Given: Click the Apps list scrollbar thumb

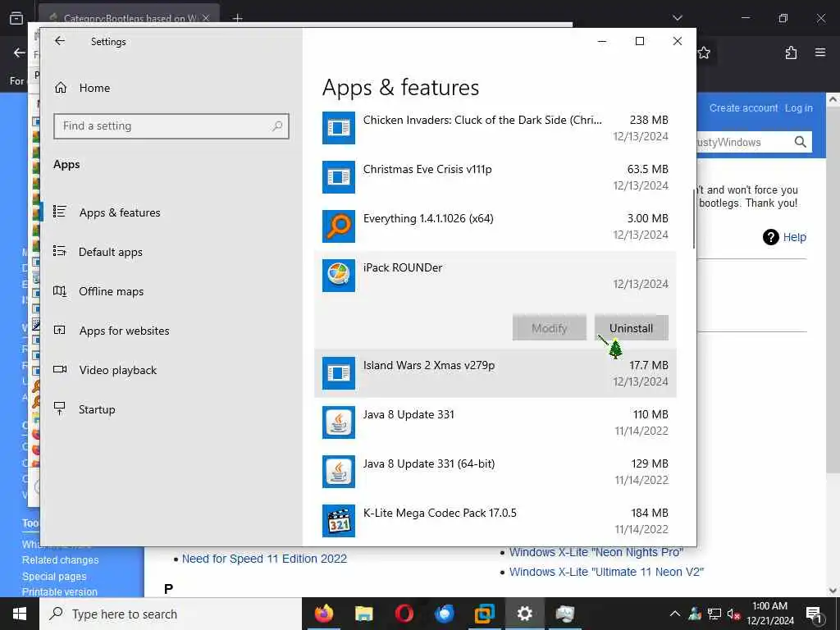Looking at the screenshot, I should tap(694, 218).
